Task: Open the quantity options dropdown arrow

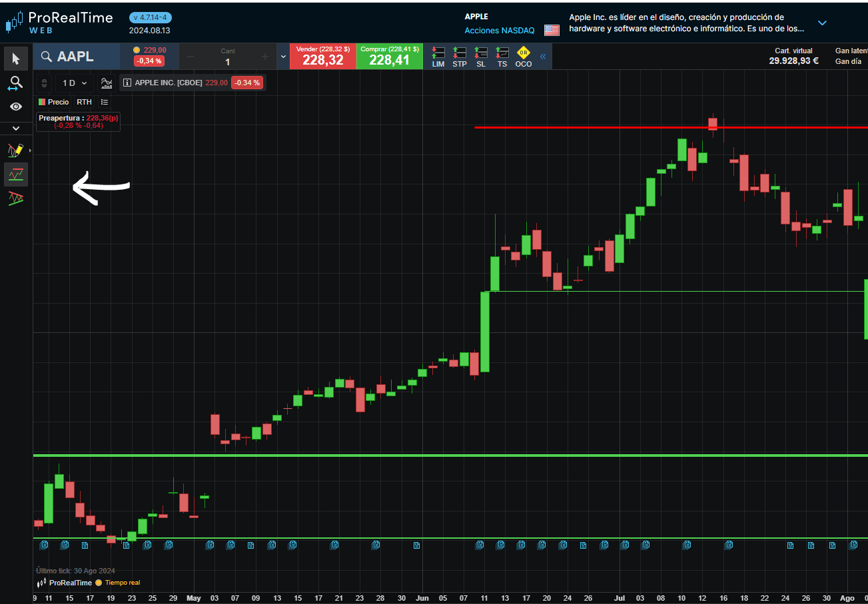Action: pos(283,57)
